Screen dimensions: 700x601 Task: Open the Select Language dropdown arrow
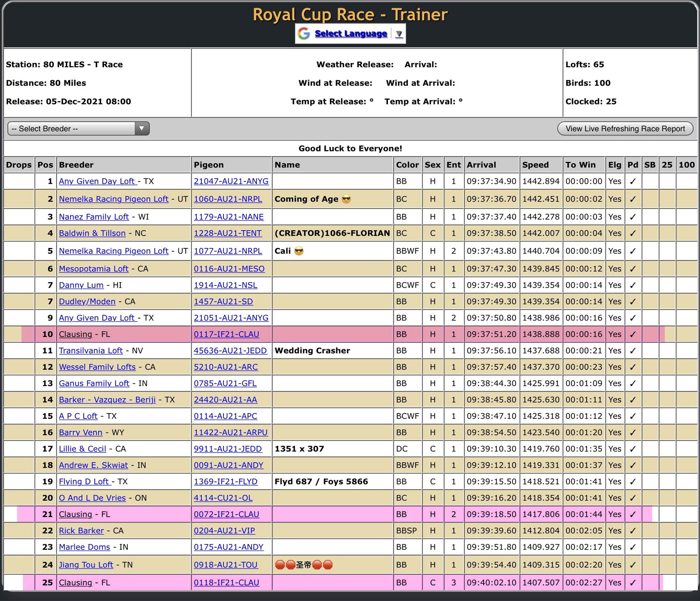click(399, 34)
